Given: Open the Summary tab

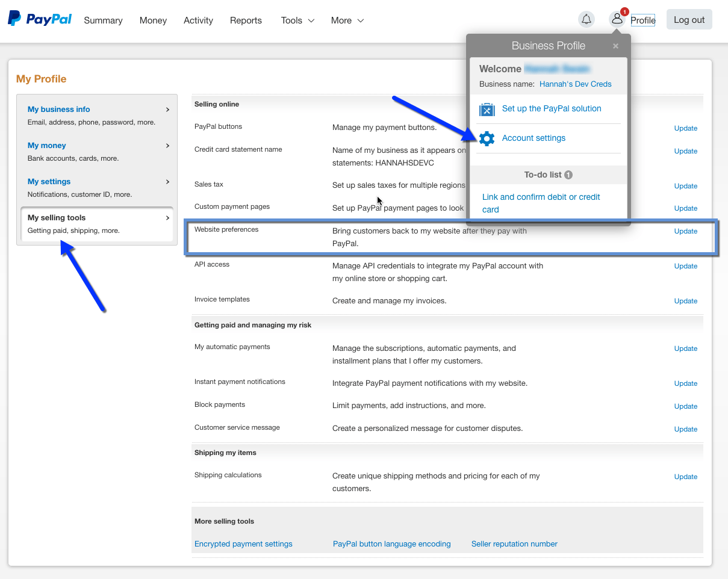Looking at the screenshot, I should pyautogui.click(x=103, y=20).
